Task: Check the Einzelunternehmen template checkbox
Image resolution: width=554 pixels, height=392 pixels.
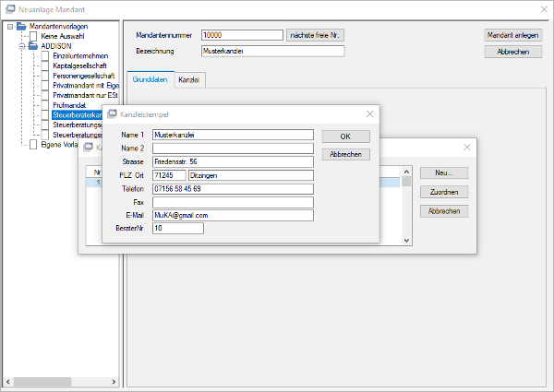Action: click(x=45, y=55)
